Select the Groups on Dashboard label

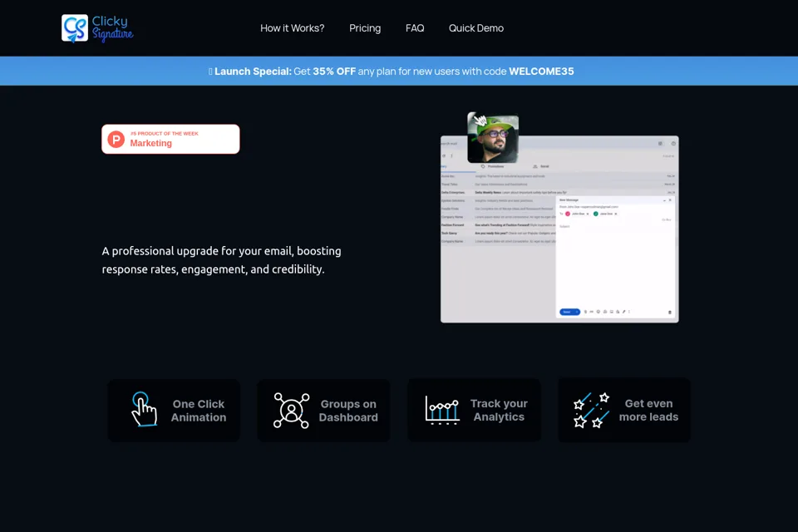click(x=348, y=411)
